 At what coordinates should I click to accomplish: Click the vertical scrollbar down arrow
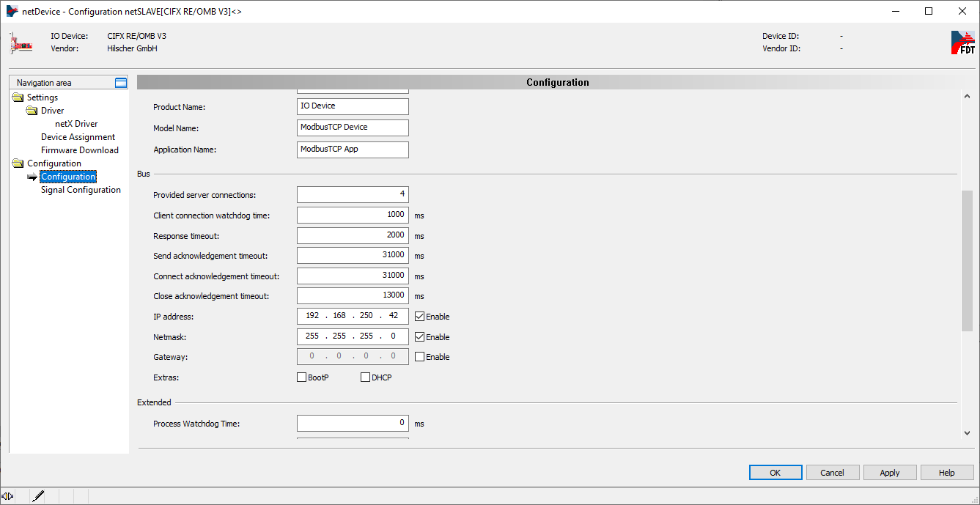tap(966, 433)
